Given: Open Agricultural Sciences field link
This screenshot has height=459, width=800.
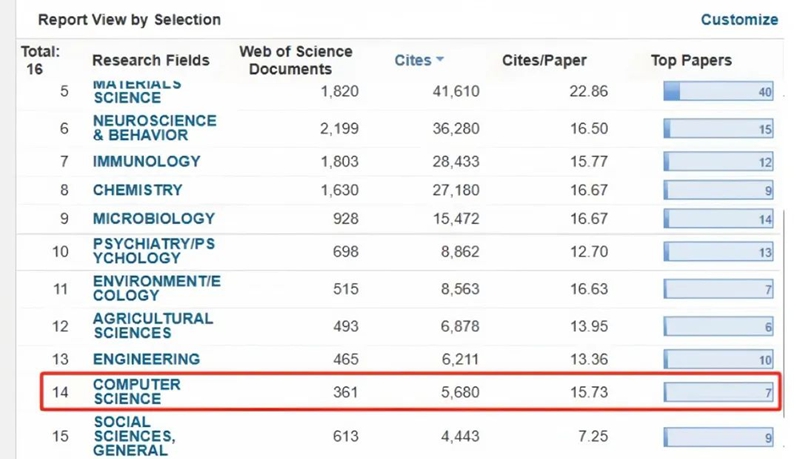Looking at the screenshot, I should 152,325.
